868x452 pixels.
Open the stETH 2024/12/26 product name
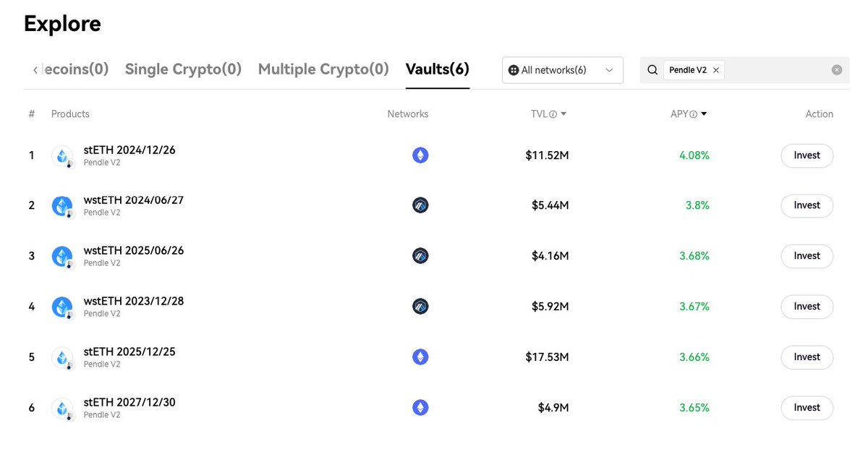pos(129,150)
